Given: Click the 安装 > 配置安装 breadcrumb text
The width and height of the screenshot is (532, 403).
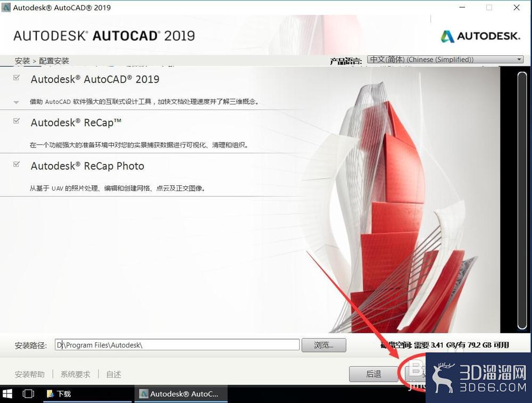Looking at the screenshot, I should click(x=41, y=61).
